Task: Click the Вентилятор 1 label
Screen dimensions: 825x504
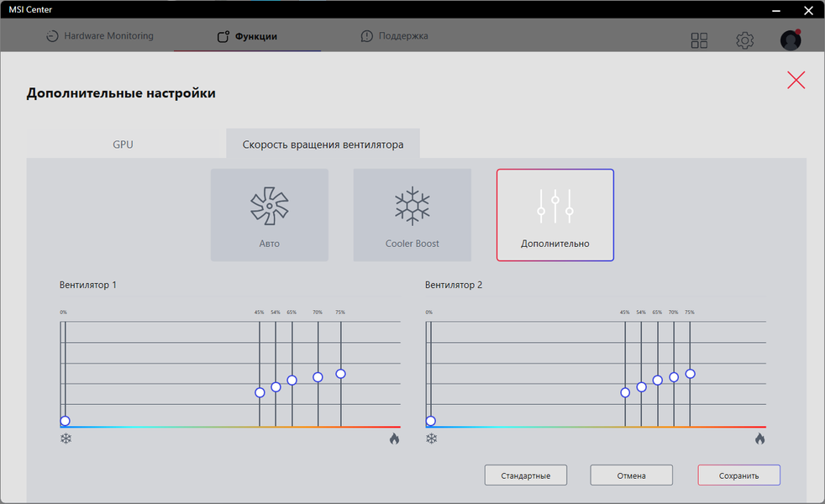Action: click(88, 285)
